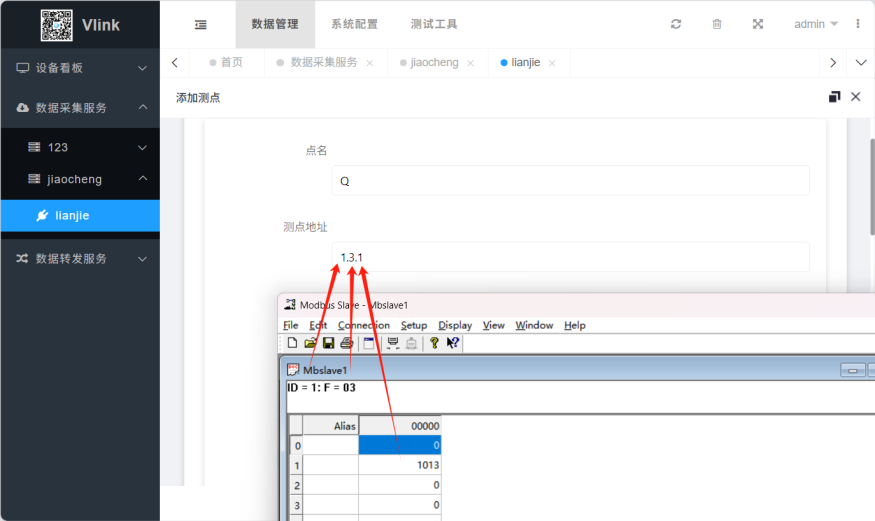The width and height of the screenshot is (875, 521).
Task: Click the context help pointer icon
Action: (x=453, y=343)
